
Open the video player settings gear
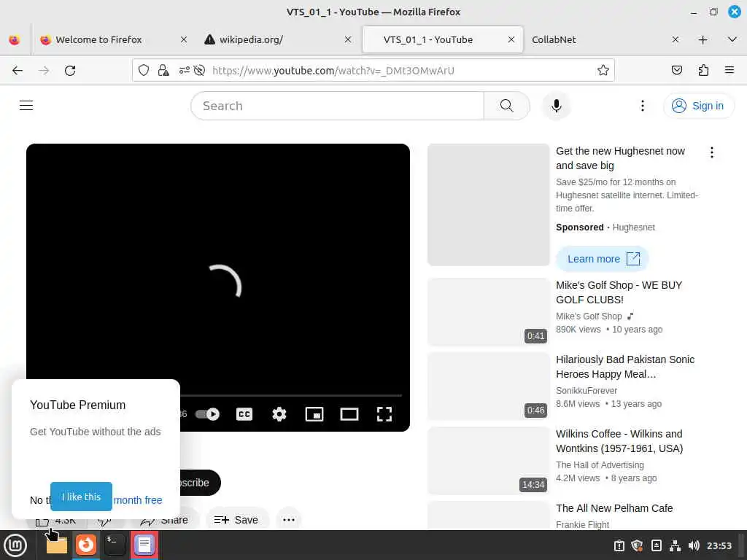click(x=279, y=414)
